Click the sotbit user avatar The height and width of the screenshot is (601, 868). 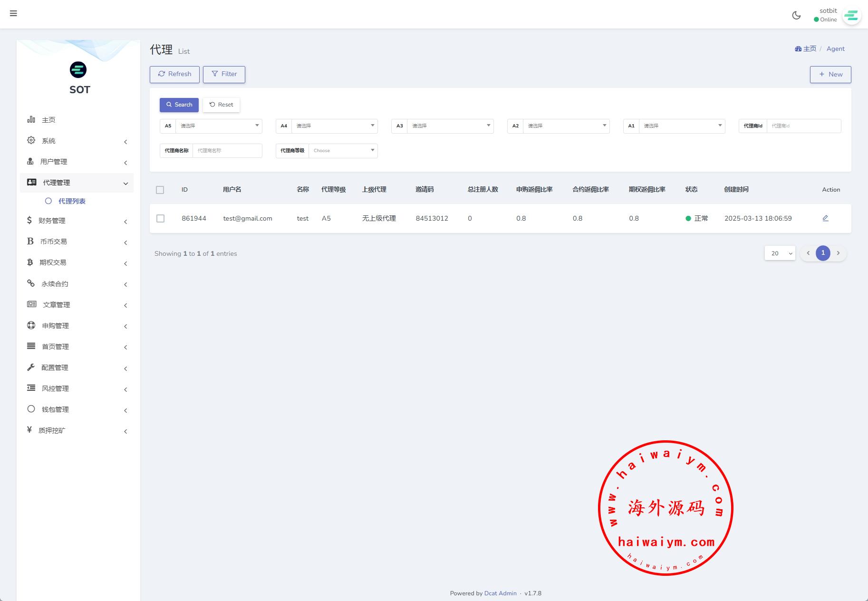tap(851, 16)
